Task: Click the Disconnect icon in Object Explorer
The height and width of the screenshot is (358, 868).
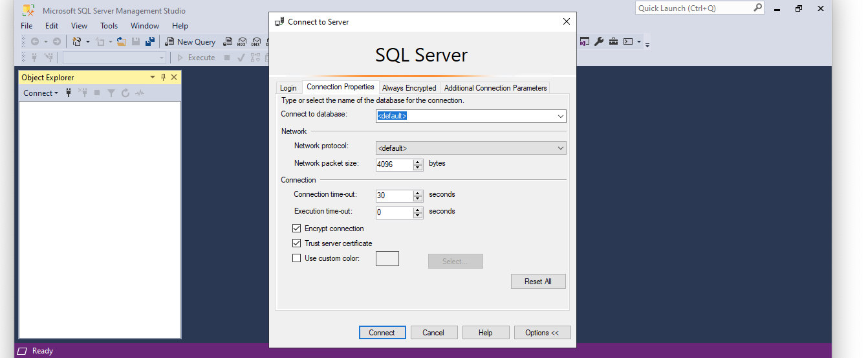Action: (x=83, y=93)
